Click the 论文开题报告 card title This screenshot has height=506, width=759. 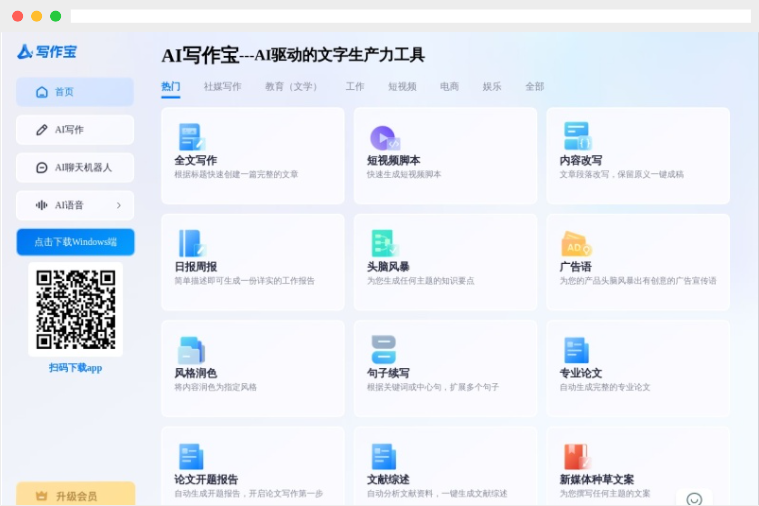pos(206,480)
